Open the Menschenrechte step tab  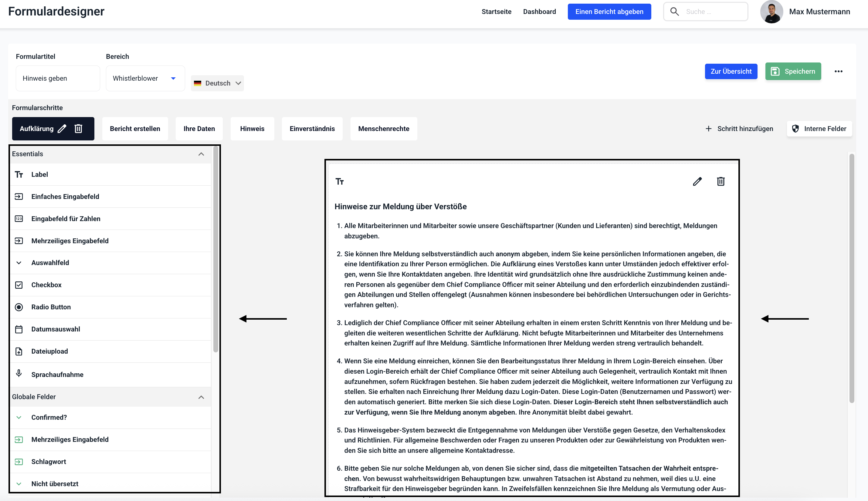pos(384,129)
